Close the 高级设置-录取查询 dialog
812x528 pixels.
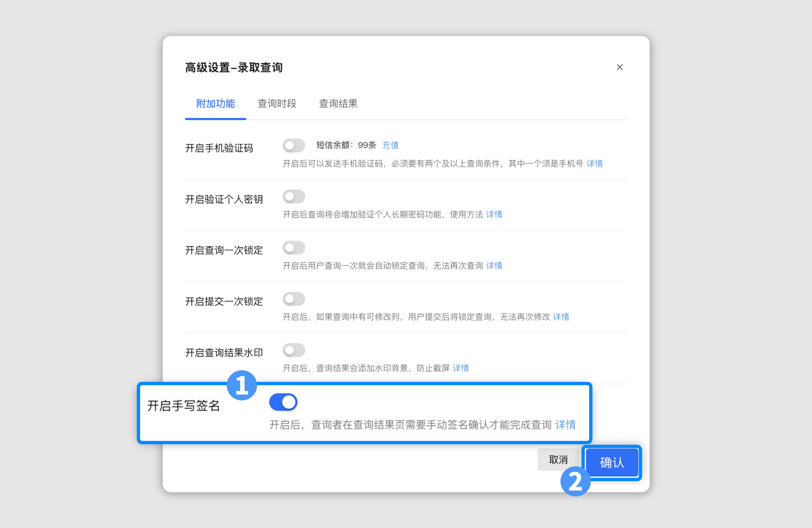tap(619, 67)
